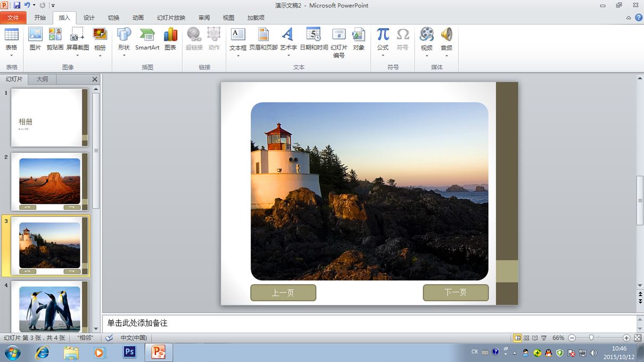Insert 日期和时间 date and time
This screenshot has height=362, width=644.
tap(313, 39)
